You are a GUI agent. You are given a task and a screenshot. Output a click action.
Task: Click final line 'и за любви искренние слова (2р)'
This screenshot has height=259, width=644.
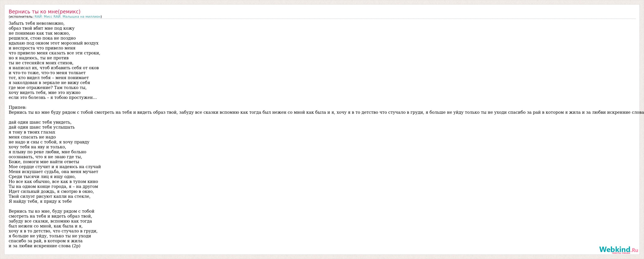[45, 246]
